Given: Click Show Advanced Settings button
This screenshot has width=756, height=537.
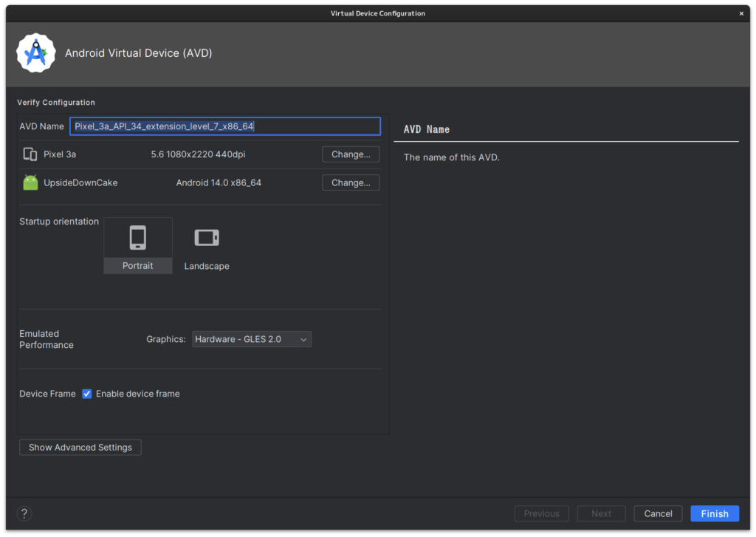Looking at the screenshot, I should (x=80, y=448).
